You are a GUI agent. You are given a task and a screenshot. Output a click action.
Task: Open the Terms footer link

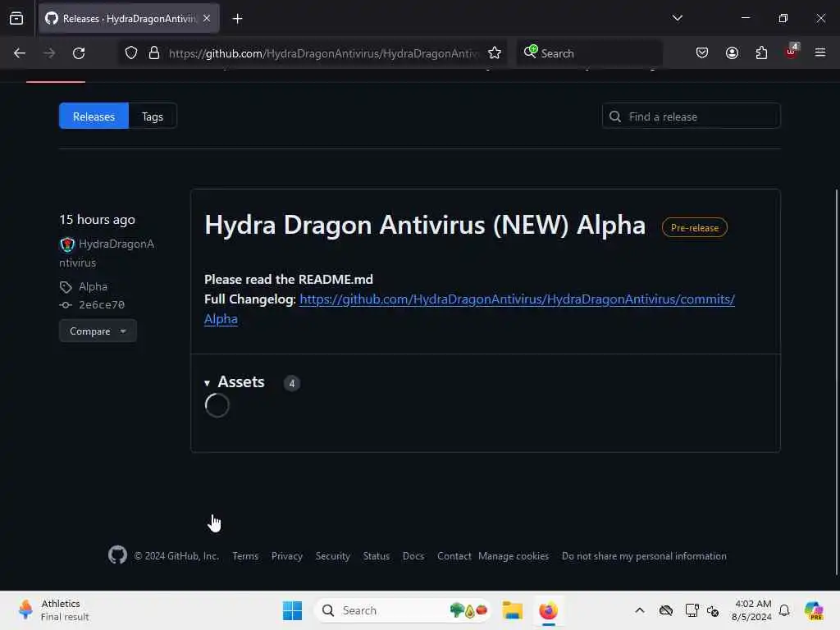(x=245, y=556)
